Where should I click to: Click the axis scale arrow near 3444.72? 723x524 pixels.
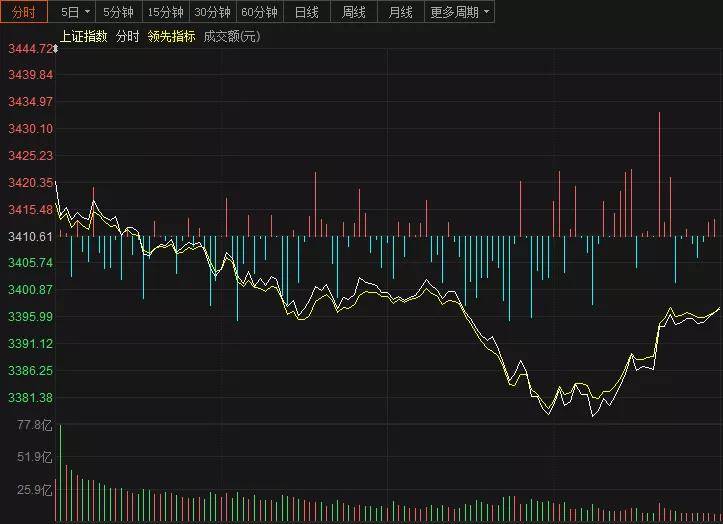coord(56,48)
